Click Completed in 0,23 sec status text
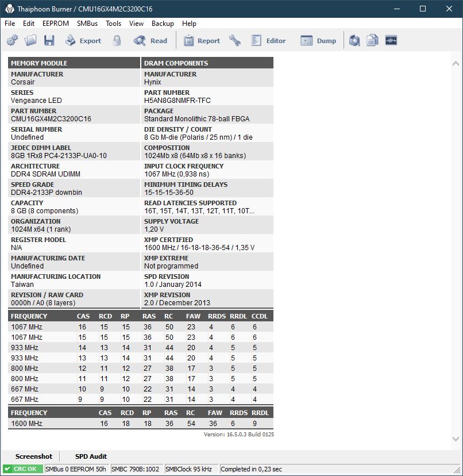This screenshot has width=463, height=476. [251, 469]
